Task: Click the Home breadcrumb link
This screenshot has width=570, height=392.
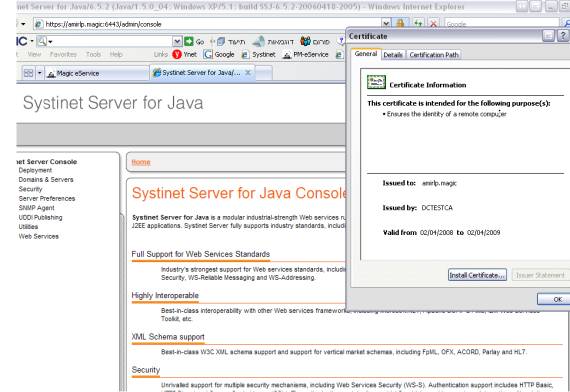Action: click(x=141, y=162)
